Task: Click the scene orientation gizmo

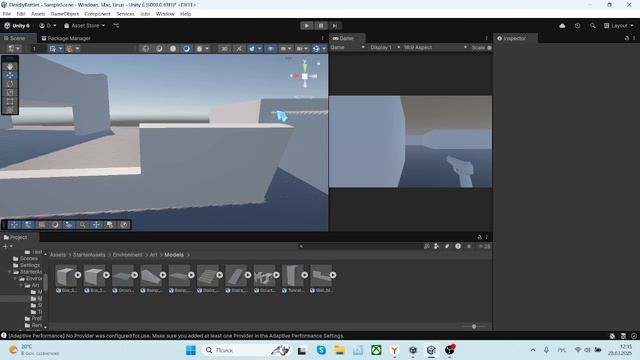Action: [x=304, y=76]
